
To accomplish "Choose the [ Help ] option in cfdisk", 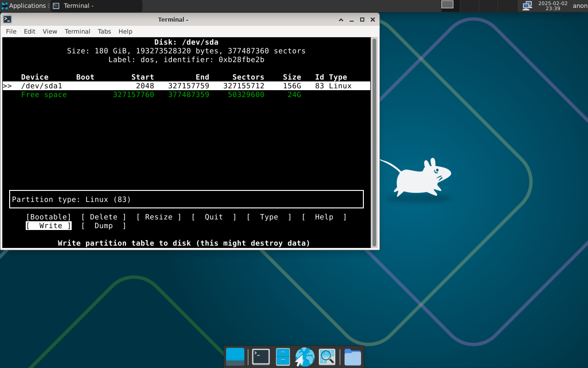I will pyautogui.click(x=324, y=217).
